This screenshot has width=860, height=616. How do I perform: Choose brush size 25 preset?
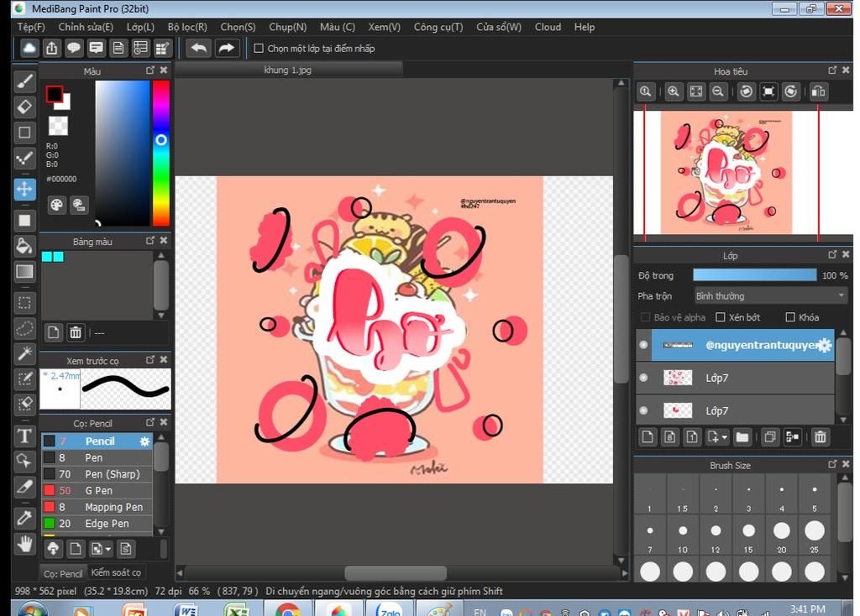(x=815, y=535)
